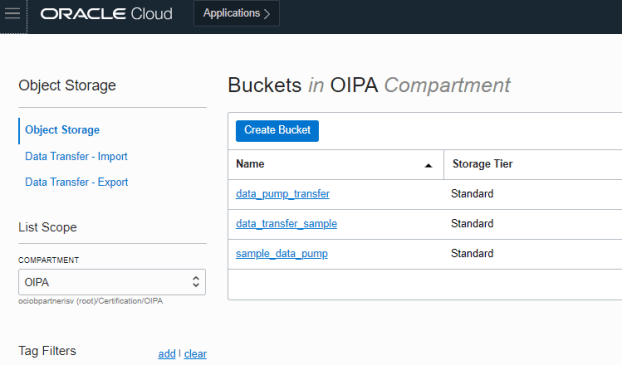Screen dimensions: 622x365
Task: Click the compartment path text below OIPA
Action: [90, 301]
